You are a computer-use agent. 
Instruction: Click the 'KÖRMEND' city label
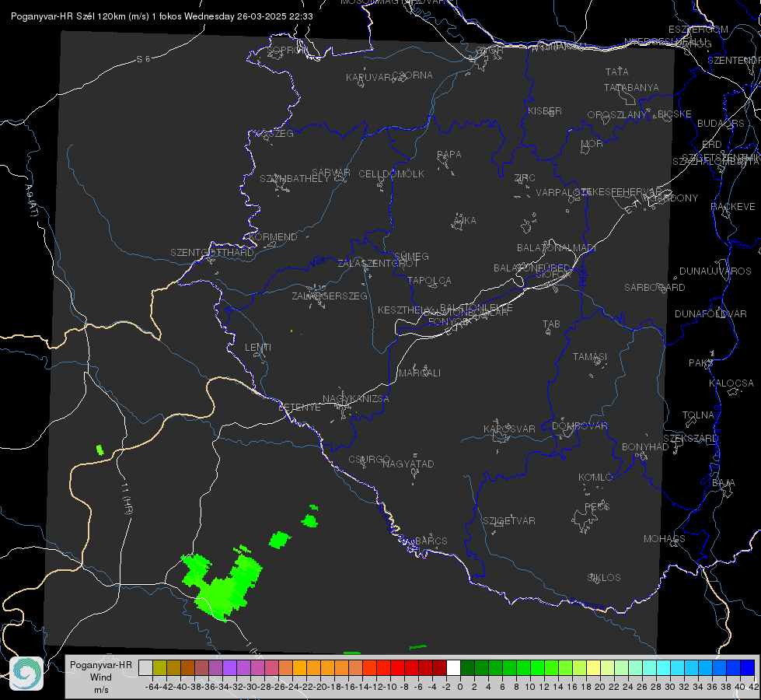coord(273,237)
